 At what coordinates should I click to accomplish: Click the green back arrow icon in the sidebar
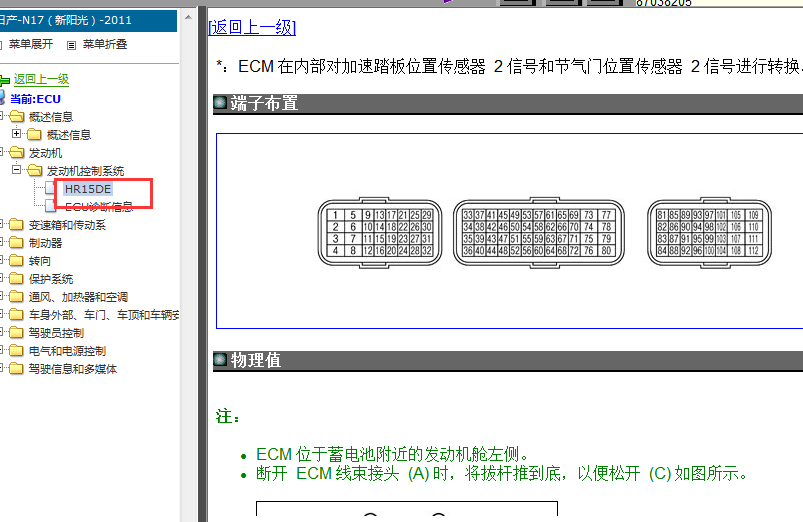point(5,80)
